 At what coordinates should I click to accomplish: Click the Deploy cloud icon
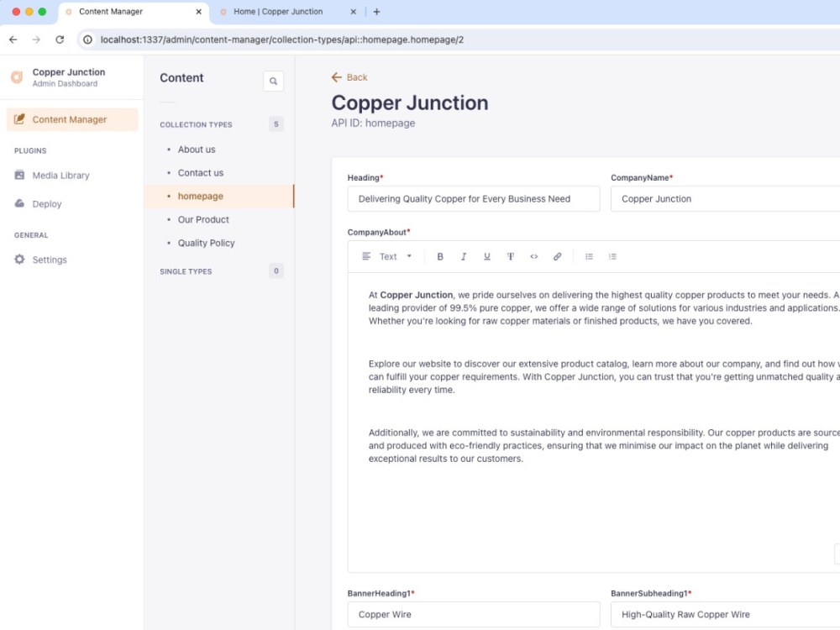[19, 203]
